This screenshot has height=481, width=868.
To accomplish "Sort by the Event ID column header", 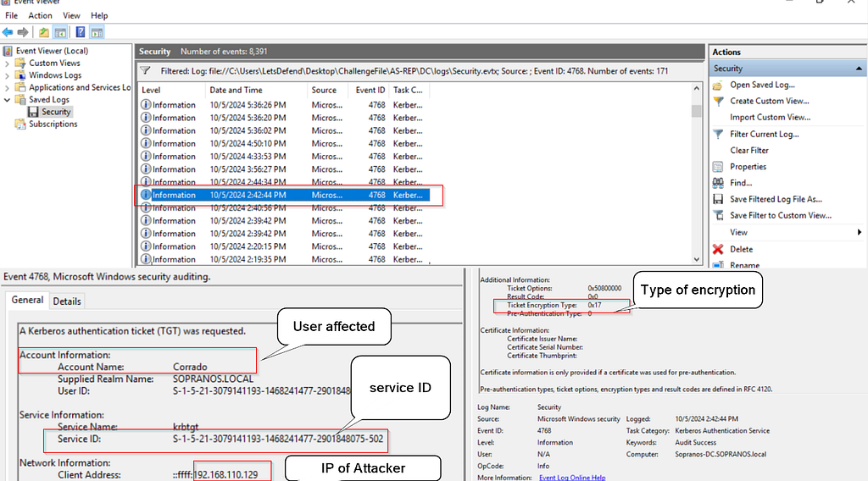I will tap(370, 90).
